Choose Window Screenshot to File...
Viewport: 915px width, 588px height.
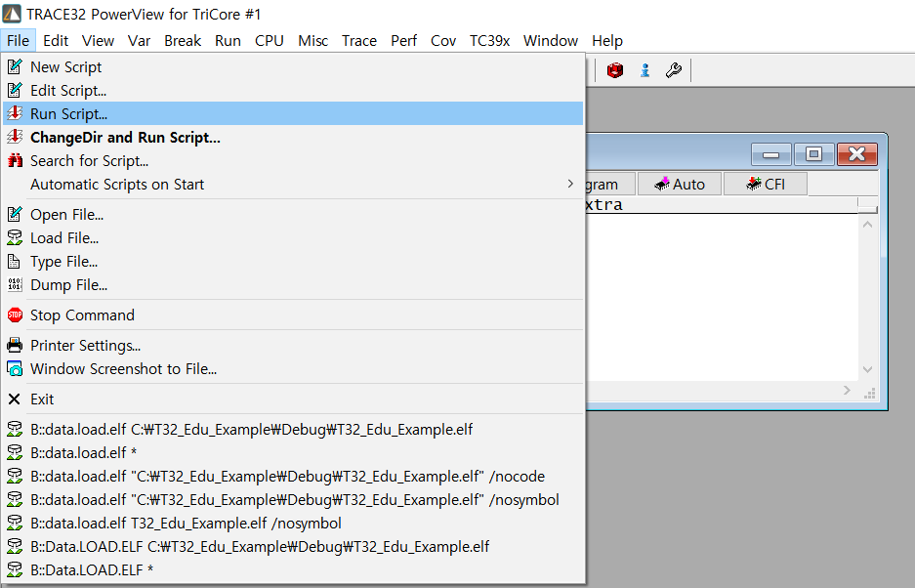pos(292,368)
